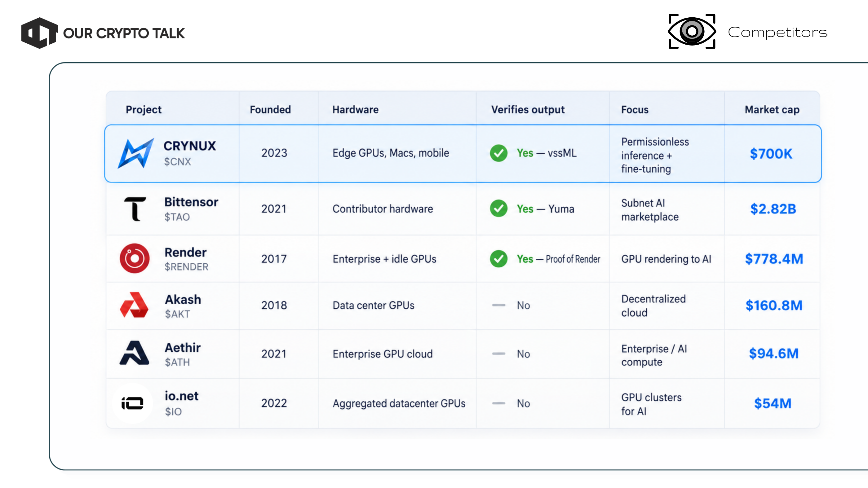This screenshot has width=868, height=488.
Task: Click Decentralized cloud text
Action: click(x=653, y=306)
